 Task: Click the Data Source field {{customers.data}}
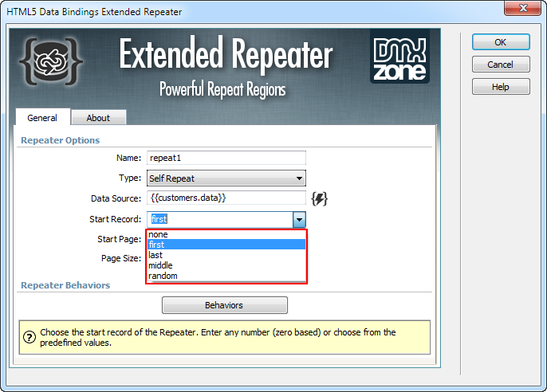click(226, 198)
